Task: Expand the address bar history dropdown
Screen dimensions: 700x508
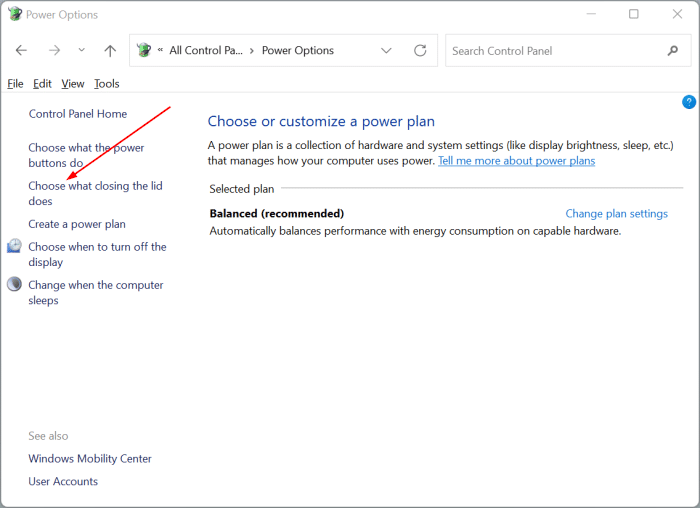Action: click(386, 50)
